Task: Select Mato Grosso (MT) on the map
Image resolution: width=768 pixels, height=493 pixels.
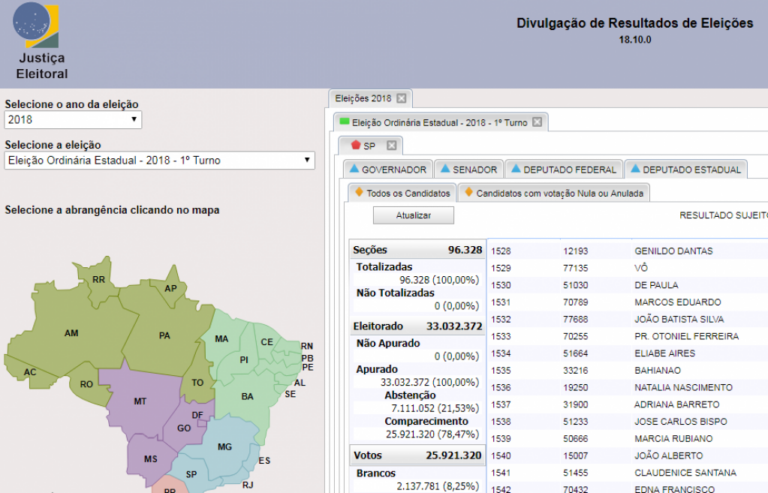Action: 140,401
